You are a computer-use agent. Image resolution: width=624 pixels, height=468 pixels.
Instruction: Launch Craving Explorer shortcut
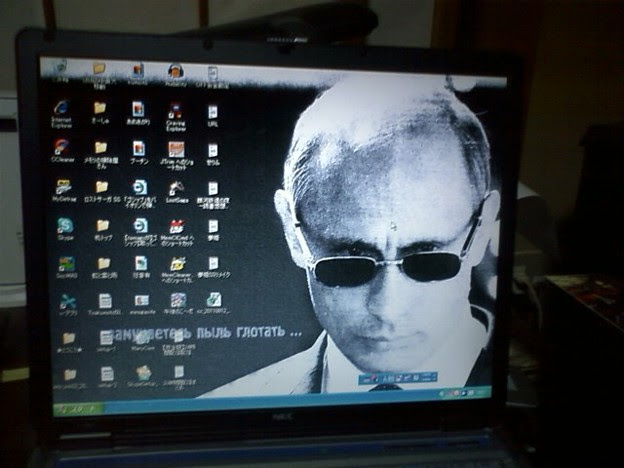point(176,117)
